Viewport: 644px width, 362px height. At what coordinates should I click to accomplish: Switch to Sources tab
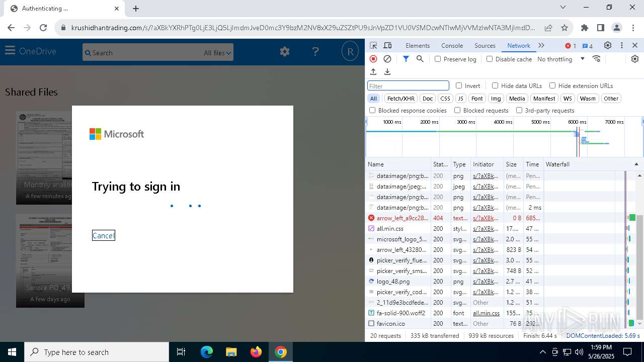tap(485, 45)
